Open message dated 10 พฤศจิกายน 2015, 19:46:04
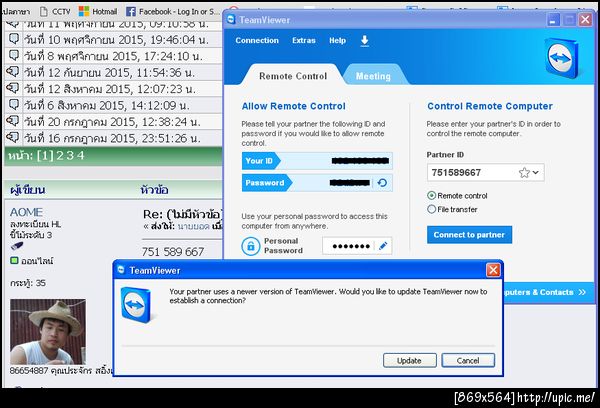The height and width of the screenshot is (408, 600). coord(116,40)
